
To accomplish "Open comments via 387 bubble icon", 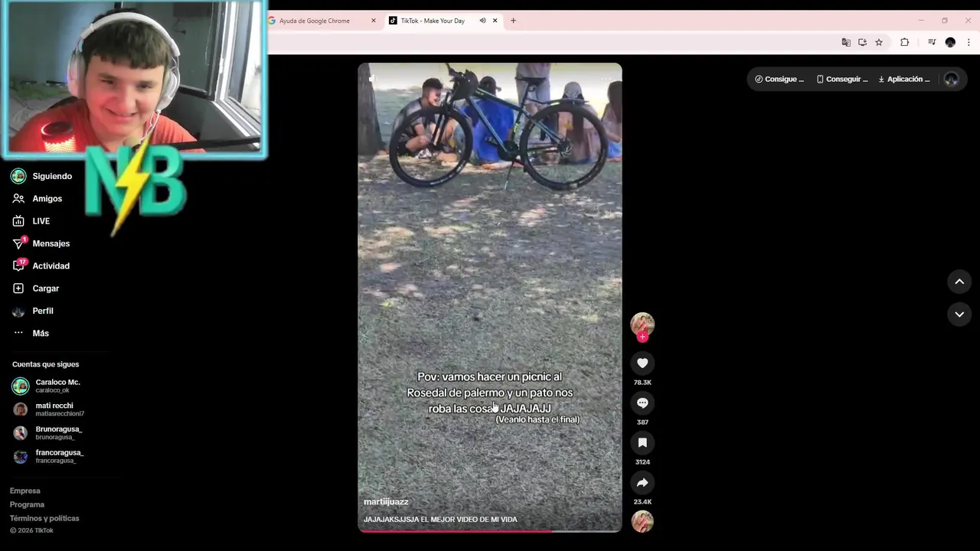I will click(642, 403).
